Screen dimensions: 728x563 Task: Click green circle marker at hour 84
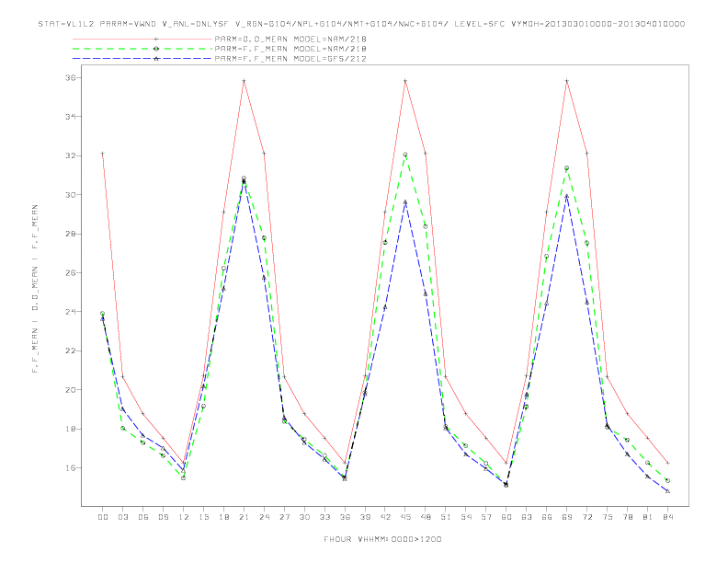667,481
